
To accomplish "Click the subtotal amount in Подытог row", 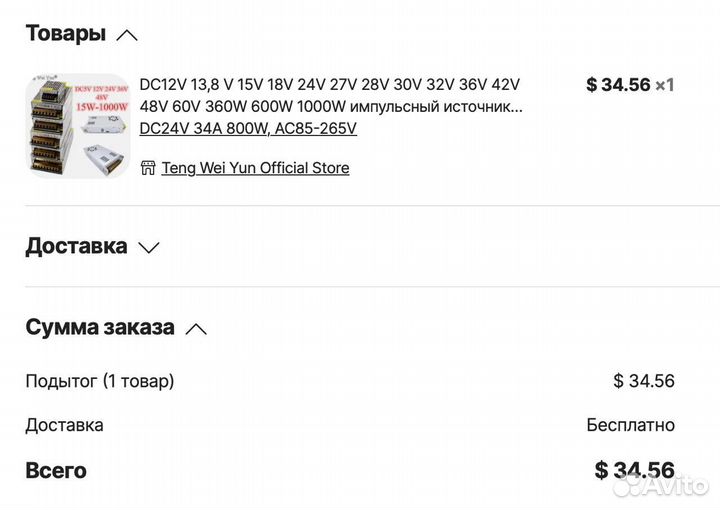I will tap(644, 381).
